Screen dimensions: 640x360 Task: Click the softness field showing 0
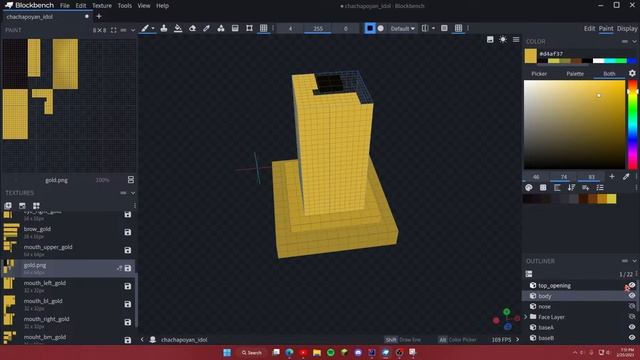pos(346,29)
